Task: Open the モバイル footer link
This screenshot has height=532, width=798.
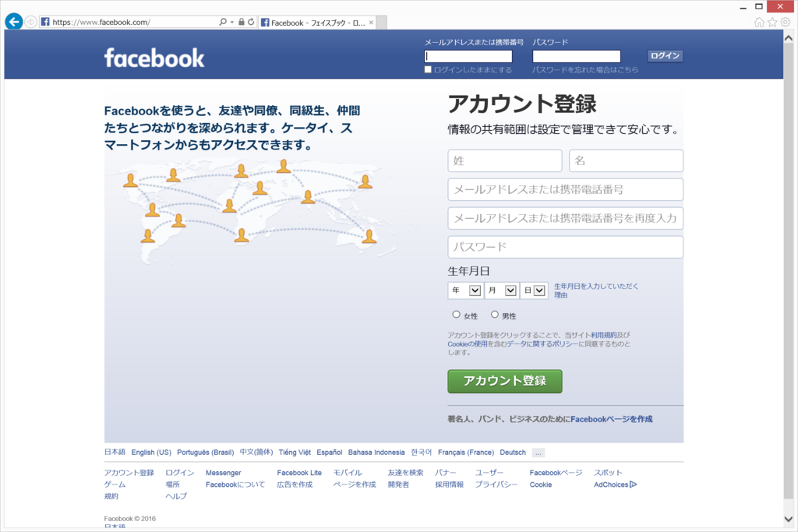Action: (348, 473)
